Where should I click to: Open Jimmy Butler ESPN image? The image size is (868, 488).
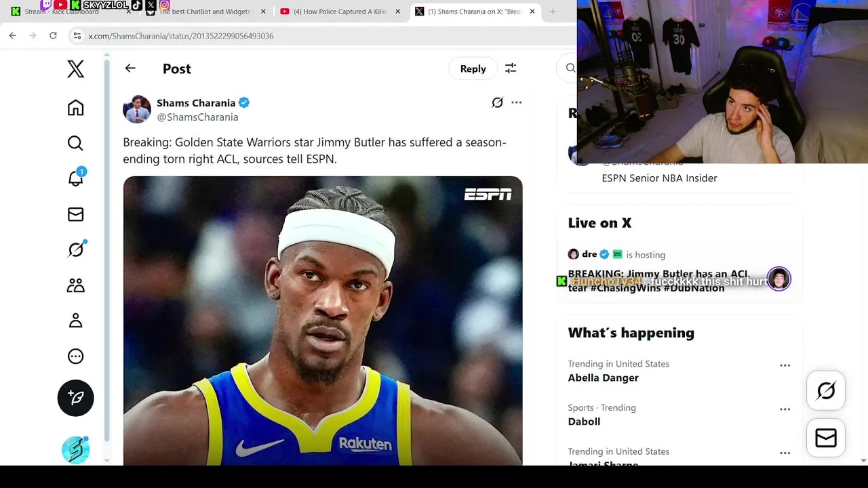pyautogui.click(x=323, y=321)
